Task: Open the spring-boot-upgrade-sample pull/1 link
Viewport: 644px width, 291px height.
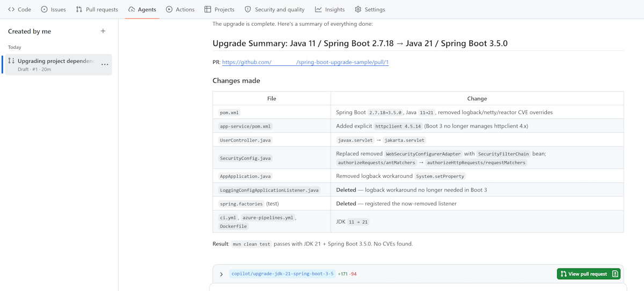Action: (x=305, y=62)
